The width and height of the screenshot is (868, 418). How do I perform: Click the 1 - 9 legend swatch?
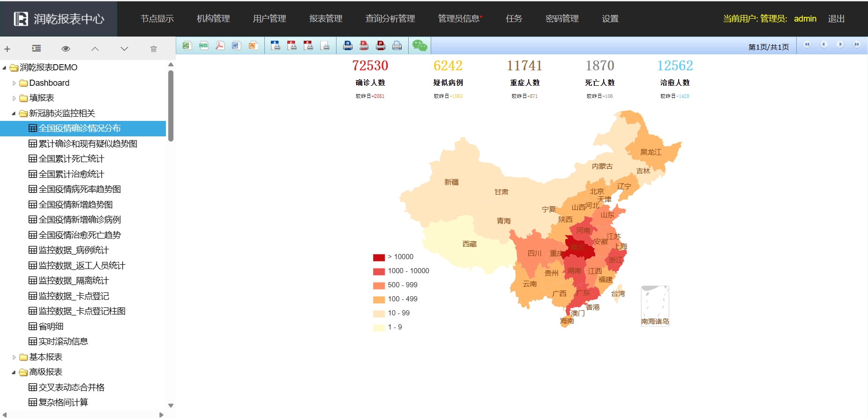click(379, 328)
